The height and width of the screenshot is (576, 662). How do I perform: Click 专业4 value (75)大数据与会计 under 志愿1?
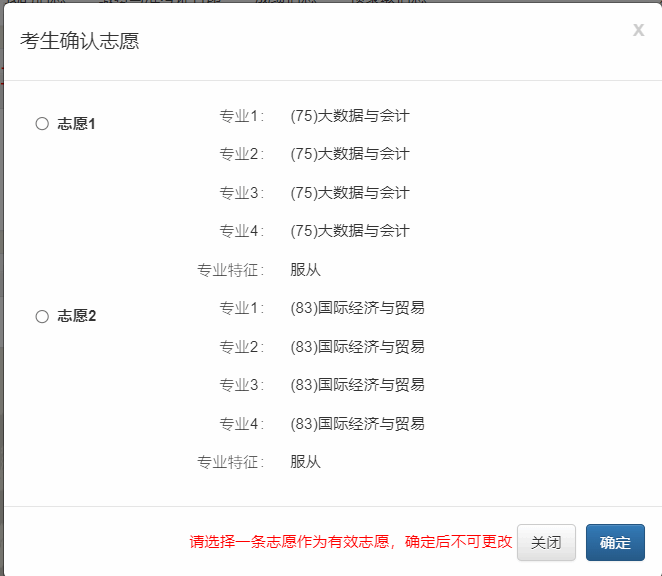click(x=349, y=231)
